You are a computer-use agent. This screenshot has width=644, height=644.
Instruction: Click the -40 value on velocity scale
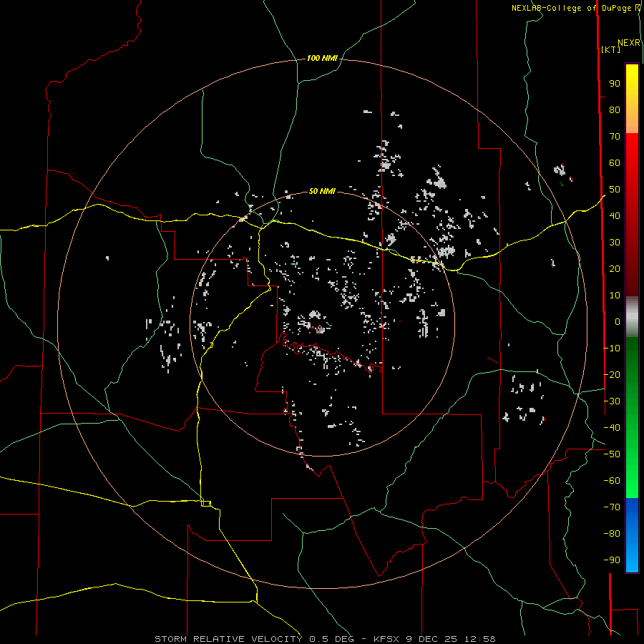click(612, 428)
